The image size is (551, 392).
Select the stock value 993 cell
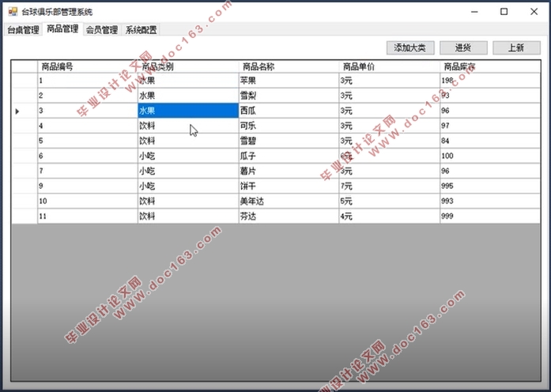pos(490,202)
